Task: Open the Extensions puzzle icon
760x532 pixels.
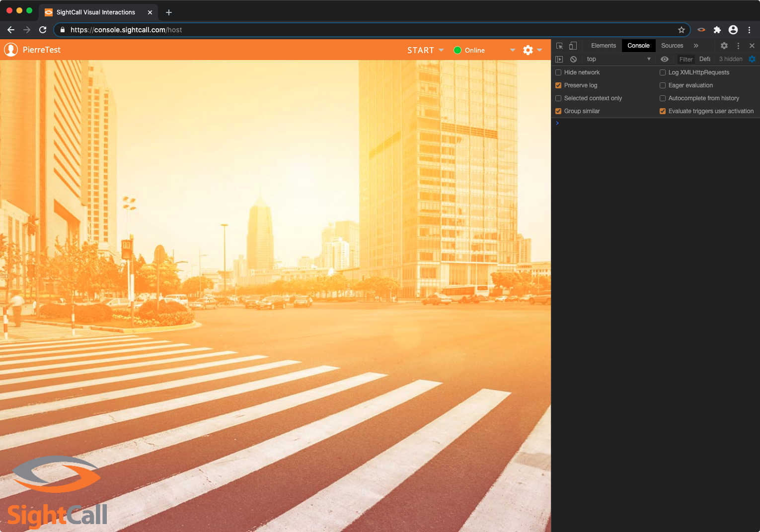Action: pos(717,30)
